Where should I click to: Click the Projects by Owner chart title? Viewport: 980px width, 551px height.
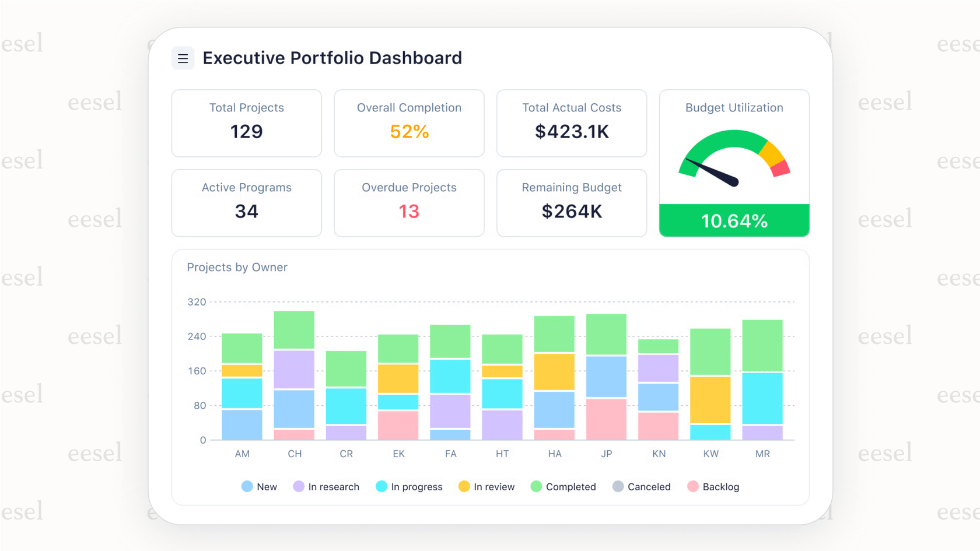tap(237, 267)
